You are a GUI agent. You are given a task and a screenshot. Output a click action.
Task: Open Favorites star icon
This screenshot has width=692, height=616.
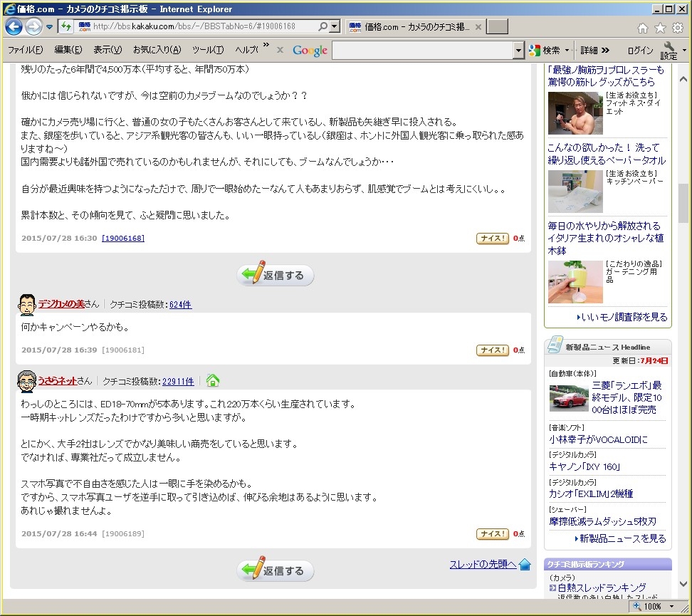pyautogui.click(x=660, y=28)
